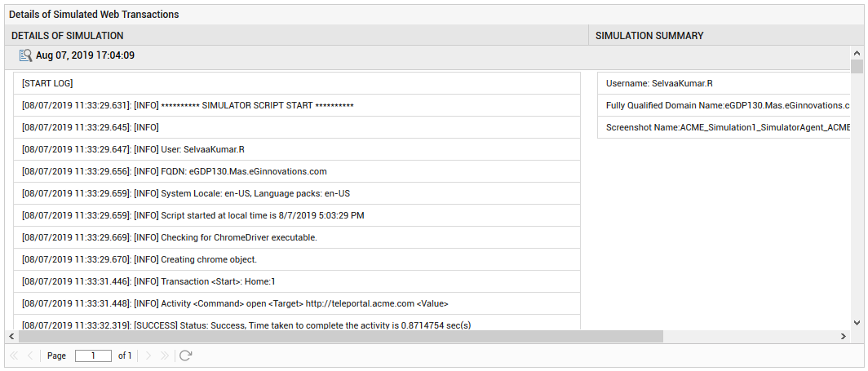Image resolution: width=868 pixels, height=371 pixels.
Task: Click the Aug 07, 2019 17:04:09 entry
Action: [85, 55]
